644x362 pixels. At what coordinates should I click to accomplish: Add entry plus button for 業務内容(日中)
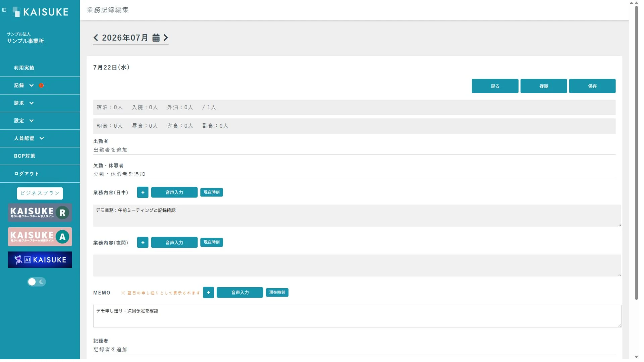(x=143, y=192)
